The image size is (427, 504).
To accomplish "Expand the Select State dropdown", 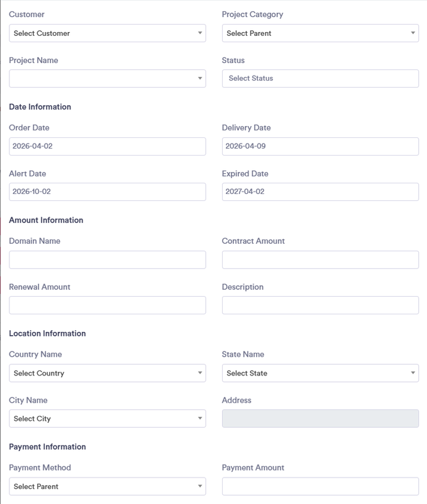I will coord(320,373).
